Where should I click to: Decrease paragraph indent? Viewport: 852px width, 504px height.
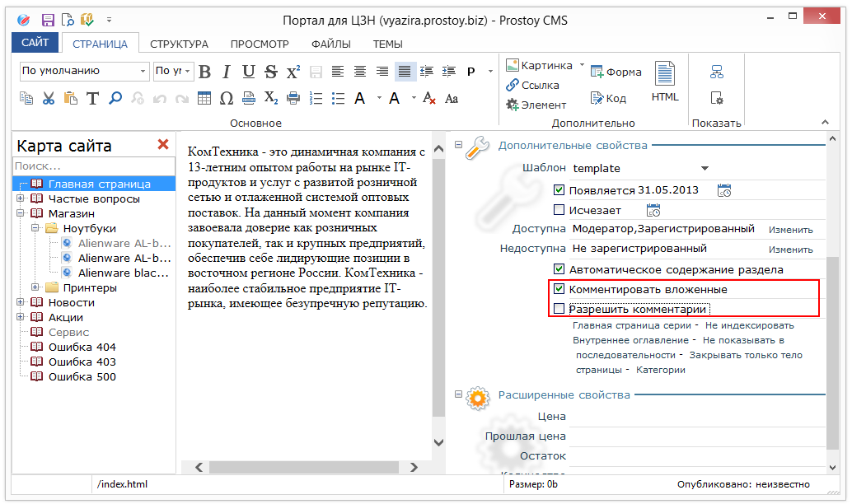pos(427,72)
